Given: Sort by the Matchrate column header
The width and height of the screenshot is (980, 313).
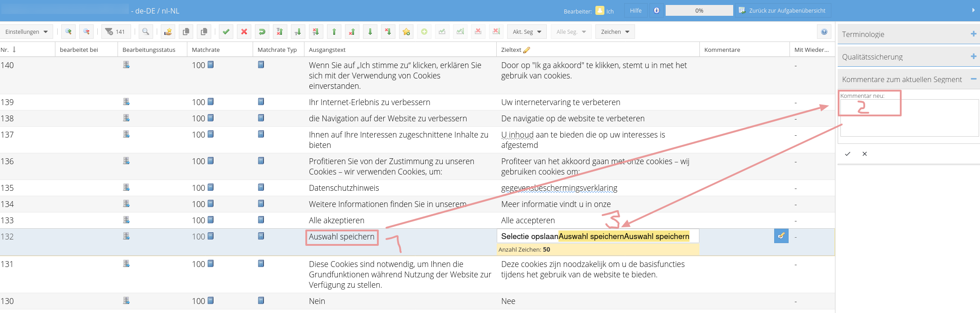Looking at the screenshot, I should [206, 50].
